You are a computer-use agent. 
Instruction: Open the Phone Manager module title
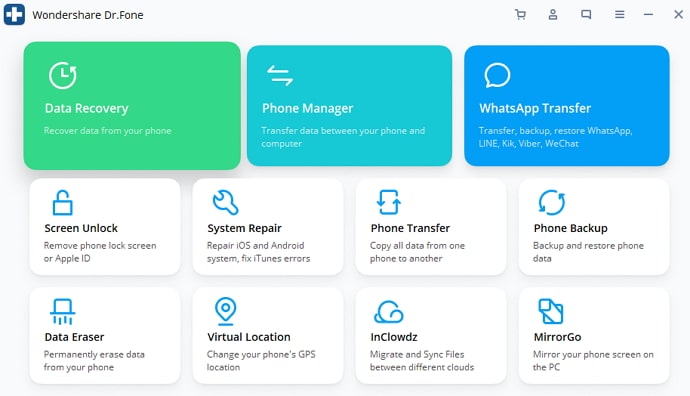pyautogui.click(x=308, y=108)
